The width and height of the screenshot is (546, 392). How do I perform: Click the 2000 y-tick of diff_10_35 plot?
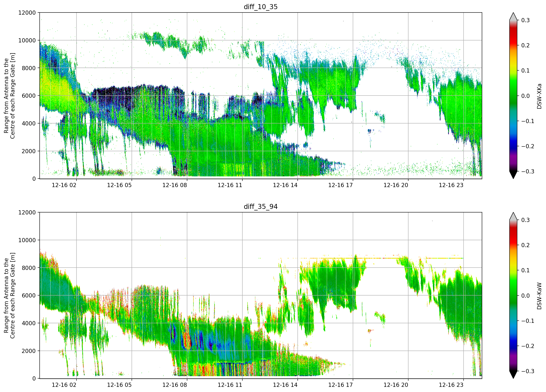coord(29,151)
